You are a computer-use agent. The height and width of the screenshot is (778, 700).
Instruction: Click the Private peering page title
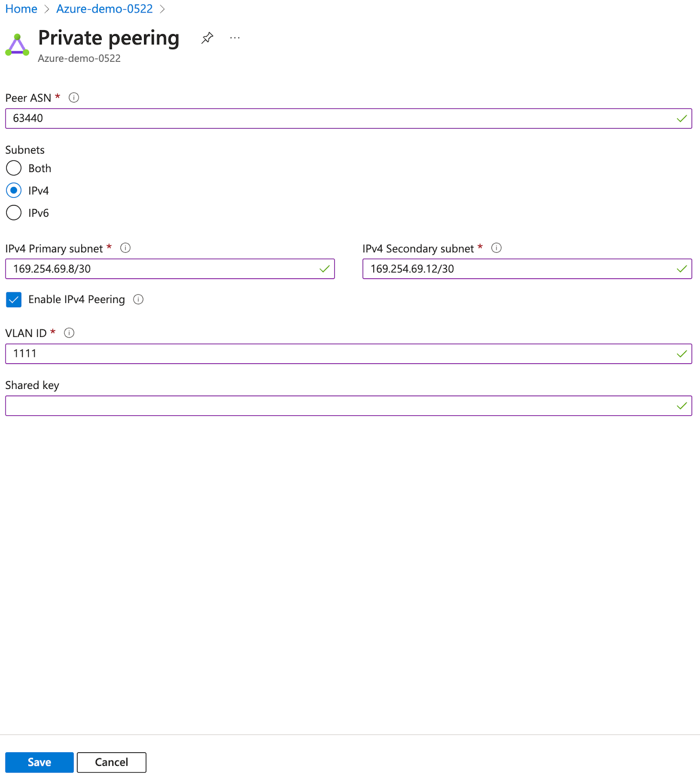(x=109, y=38)
